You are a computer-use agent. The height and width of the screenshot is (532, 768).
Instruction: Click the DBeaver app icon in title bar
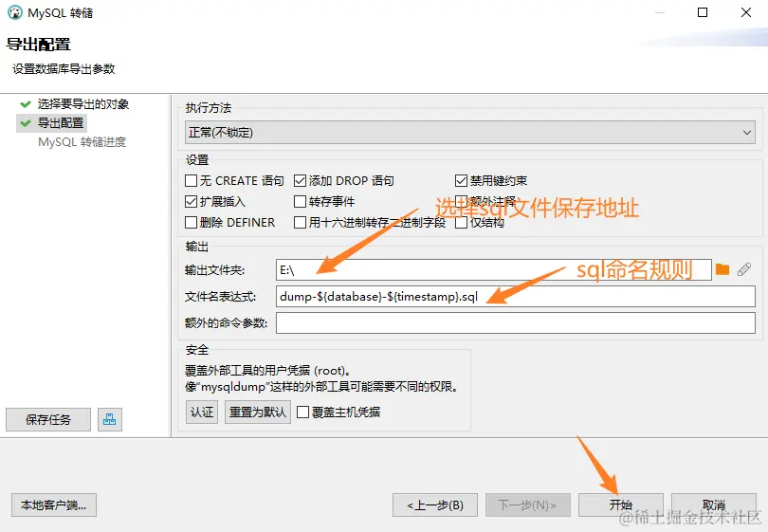click(x=14, y=12)
